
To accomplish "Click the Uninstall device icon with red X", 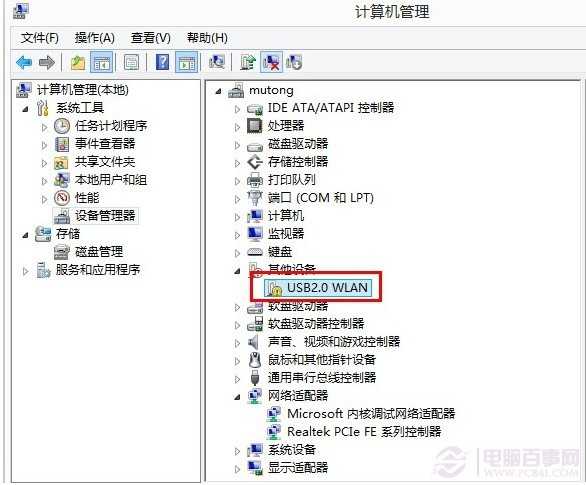I will click(271, 62).
